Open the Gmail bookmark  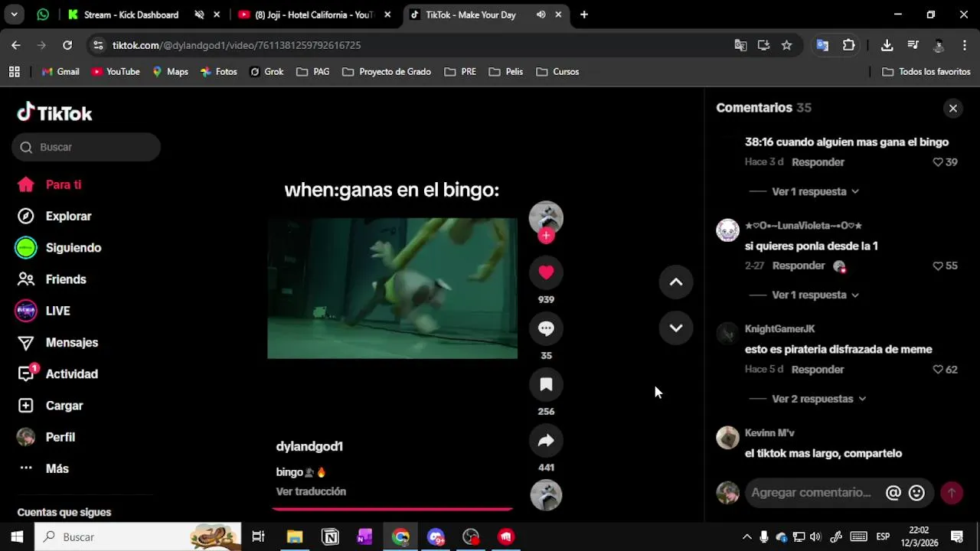click(60, 71)
